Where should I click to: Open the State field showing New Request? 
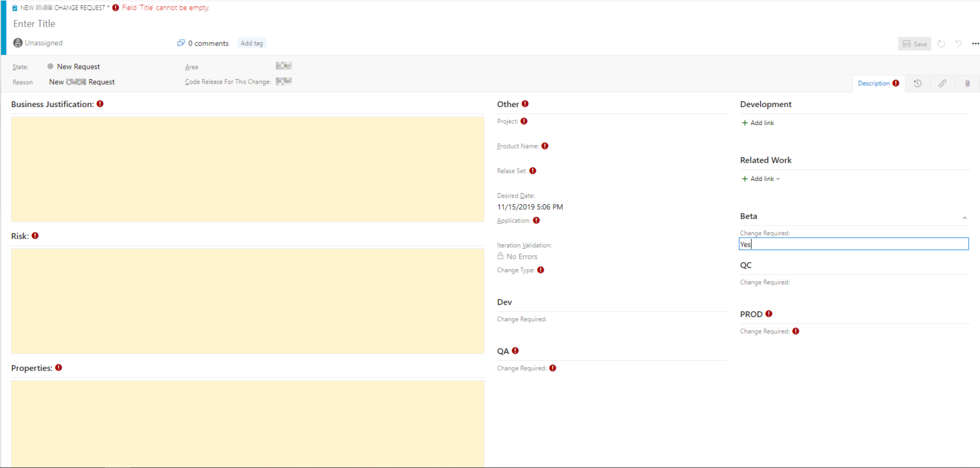point(78,66)
